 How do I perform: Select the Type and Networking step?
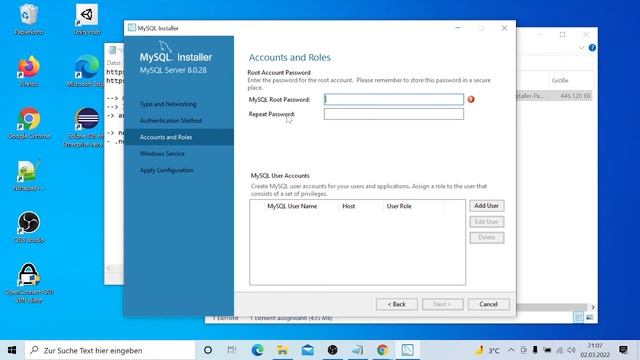click(x=168, y=104)
